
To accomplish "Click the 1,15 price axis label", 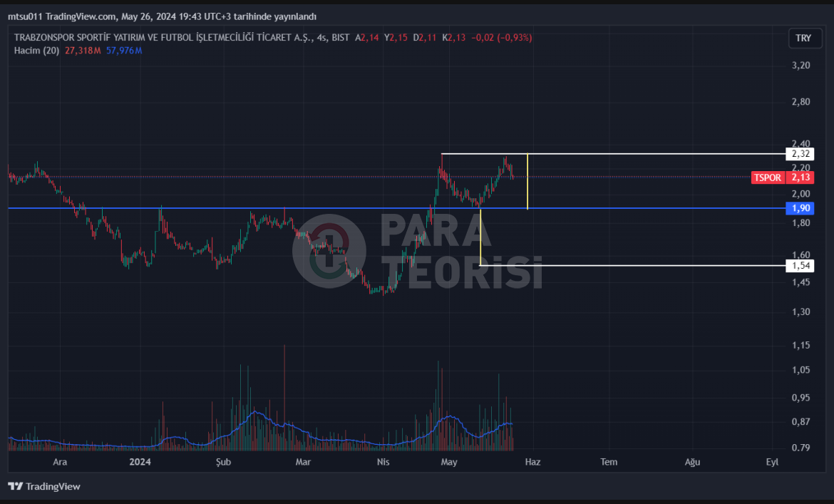I will click(800, 346).
